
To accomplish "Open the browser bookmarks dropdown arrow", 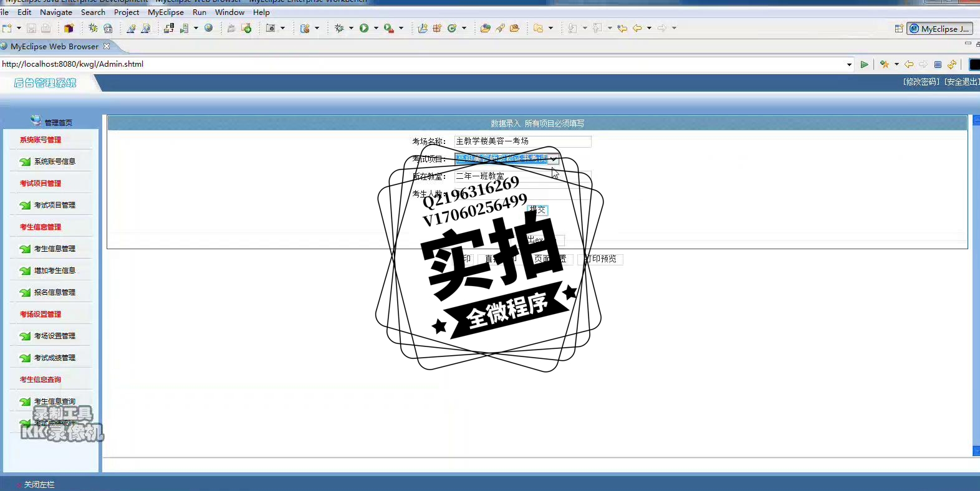I will 896,64.
